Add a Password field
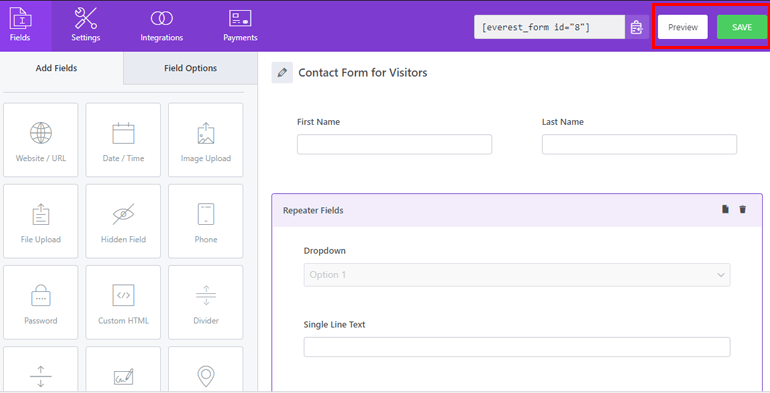This screenshot has height=393, width=770. (x=41, y=302)
